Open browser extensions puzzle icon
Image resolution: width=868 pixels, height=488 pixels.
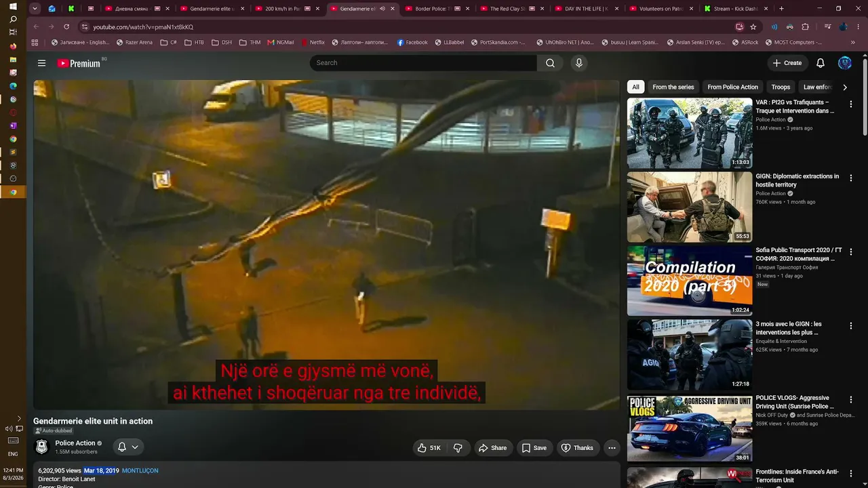pyautogui.click(x=805, y=26)
